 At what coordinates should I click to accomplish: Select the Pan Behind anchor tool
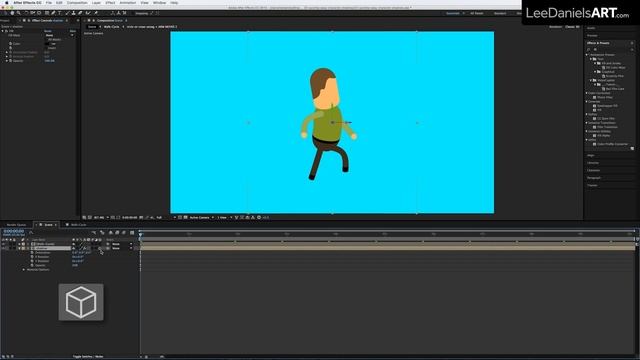tap(39, 13)
